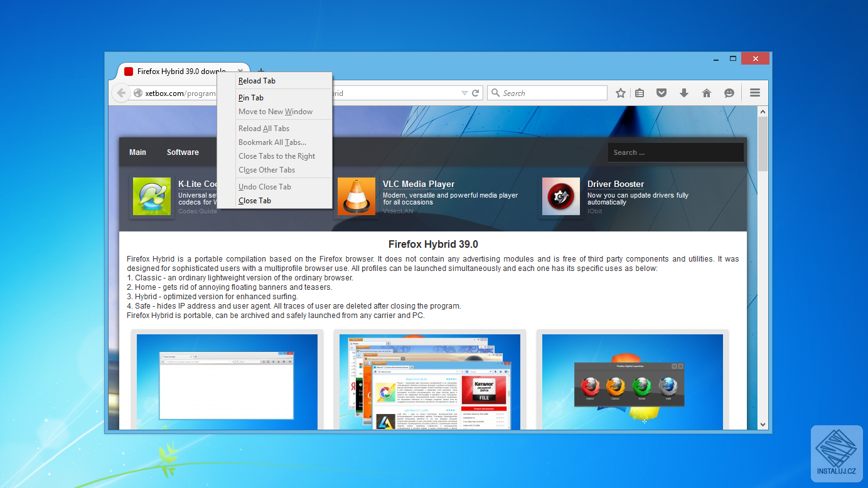
Task: Expand the address bar history dropdown
Action: 464,93
